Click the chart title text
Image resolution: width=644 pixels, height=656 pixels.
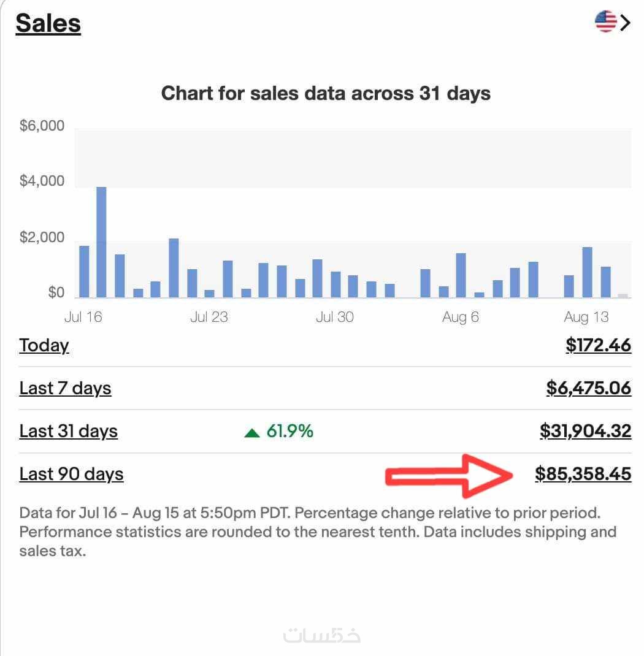[x=326, y=93]
